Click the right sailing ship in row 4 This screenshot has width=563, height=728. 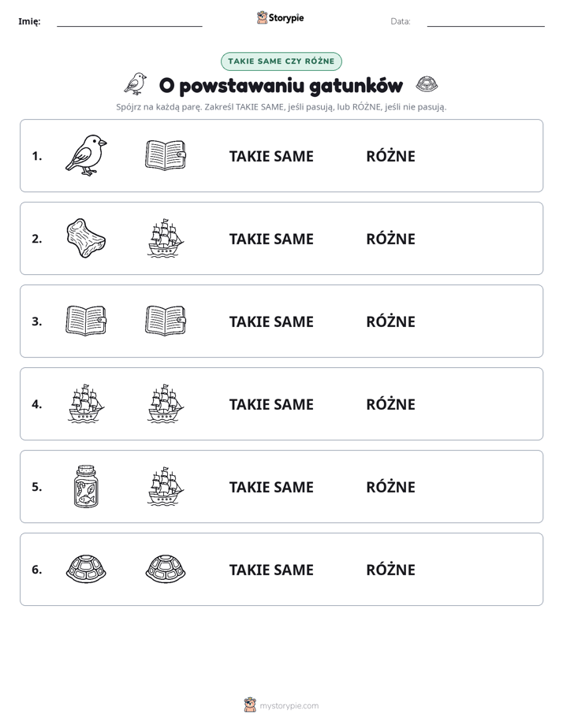(x=166, y=403)
